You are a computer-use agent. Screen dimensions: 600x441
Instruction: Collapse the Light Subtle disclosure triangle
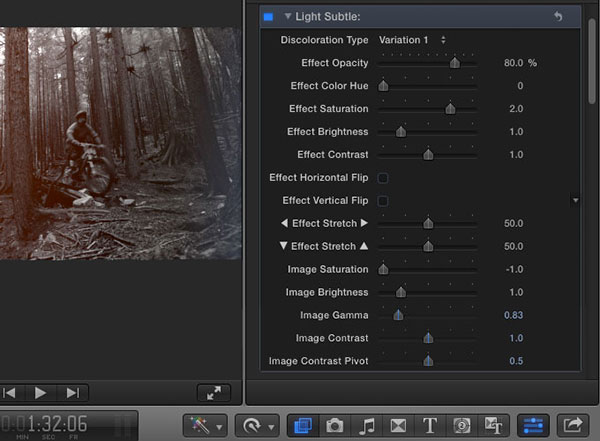pos(287,16)
